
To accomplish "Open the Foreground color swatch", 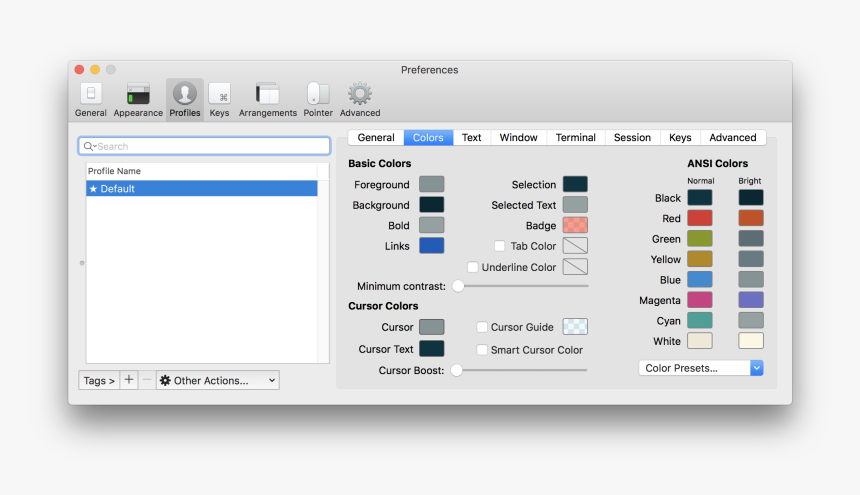I will (432, 184).
